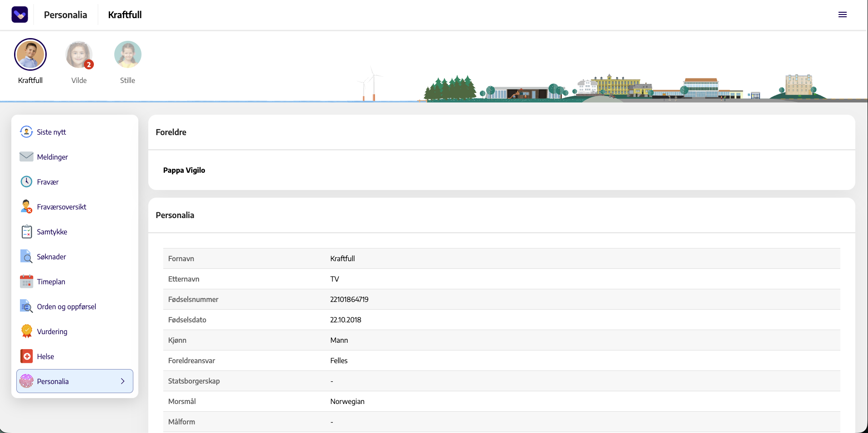Click the Personalia header title
This screenshot has height=433, width=868.
pyautogui.click(x=65, y=15)
